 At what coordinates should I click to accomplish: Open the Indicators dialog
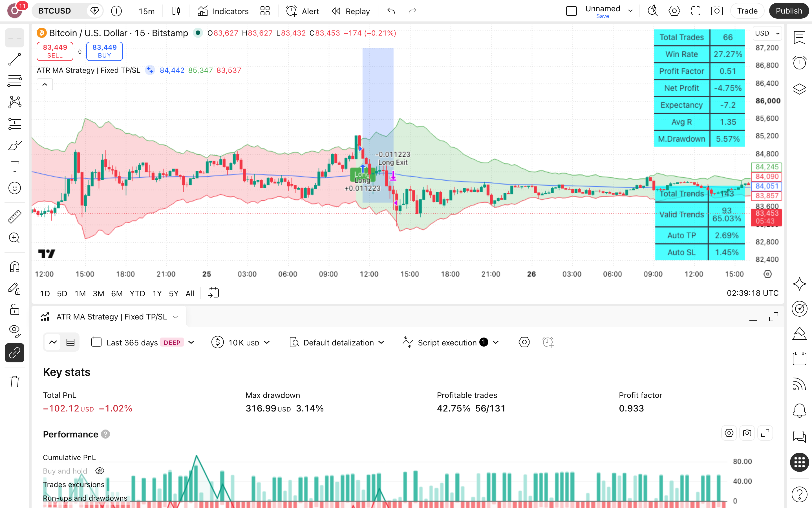(x=223, y=11)
